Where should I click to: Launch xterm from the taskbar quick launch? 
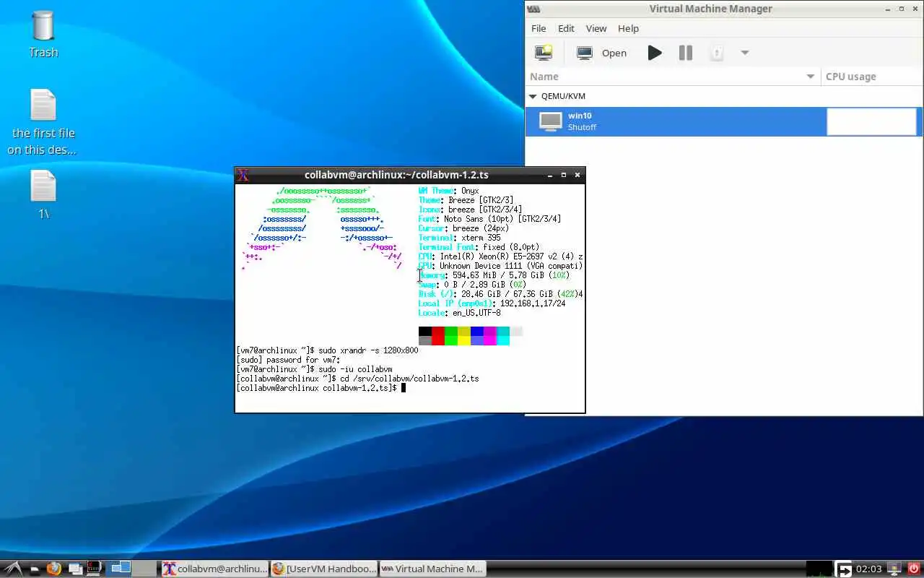coord(95,569)
